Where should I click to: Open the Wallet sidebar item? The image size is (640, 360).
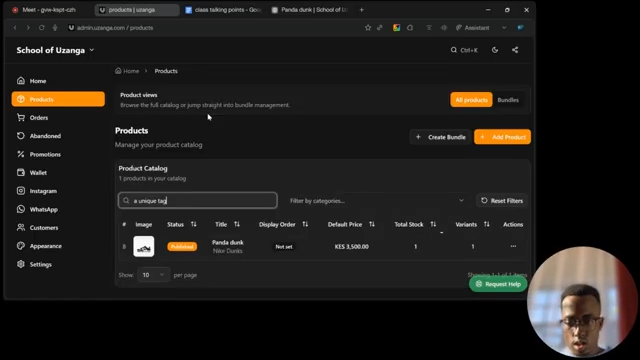[x=58, y=173]
